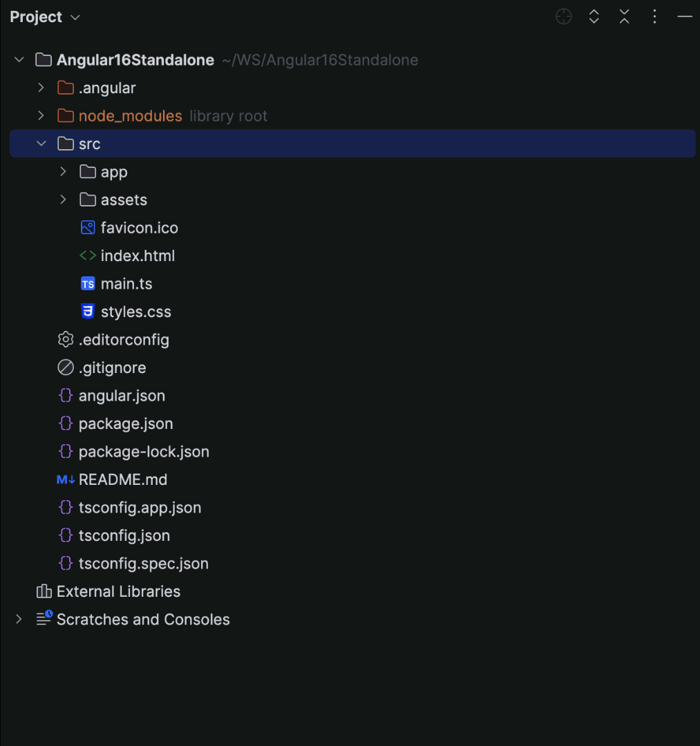Click the JSON braces icon beside angular.json

(65, 395)
